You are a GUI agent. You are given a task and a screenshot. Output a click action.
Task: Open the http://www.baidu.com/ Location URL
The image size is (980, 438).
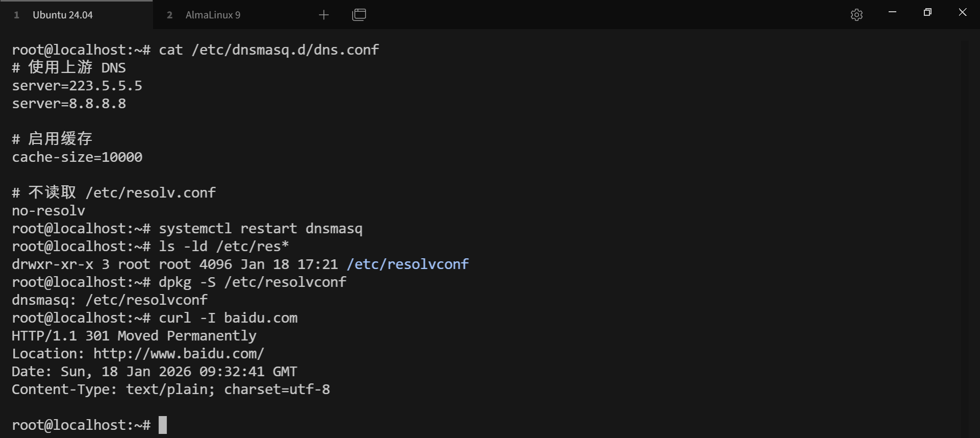(x=179, y=354)
